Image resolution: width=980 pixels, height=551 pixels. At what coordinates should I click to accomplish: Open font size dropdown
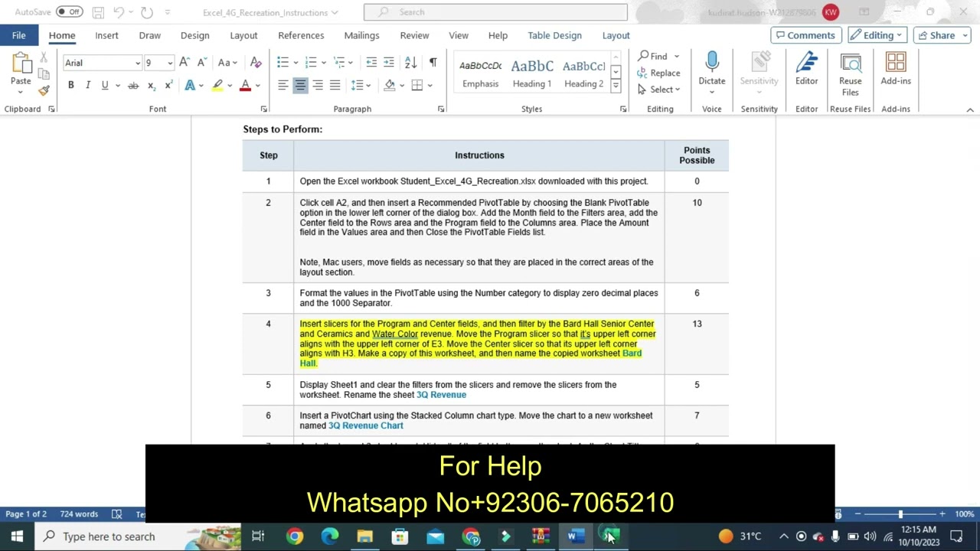coord(170,63)
